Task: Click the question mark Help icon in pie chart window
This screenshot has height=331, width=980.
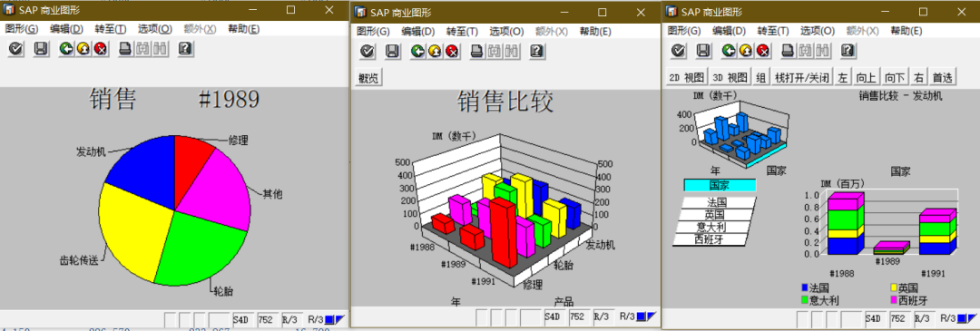Action: [x=185, y=49]
